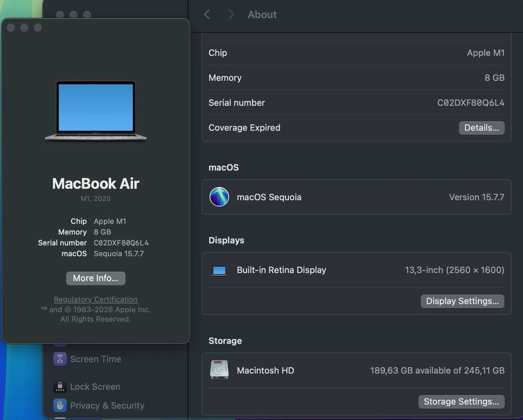Click the 'Storage' section heading
Image resolution: width=523 pixels, height=420 pixels.
(225, 341)
